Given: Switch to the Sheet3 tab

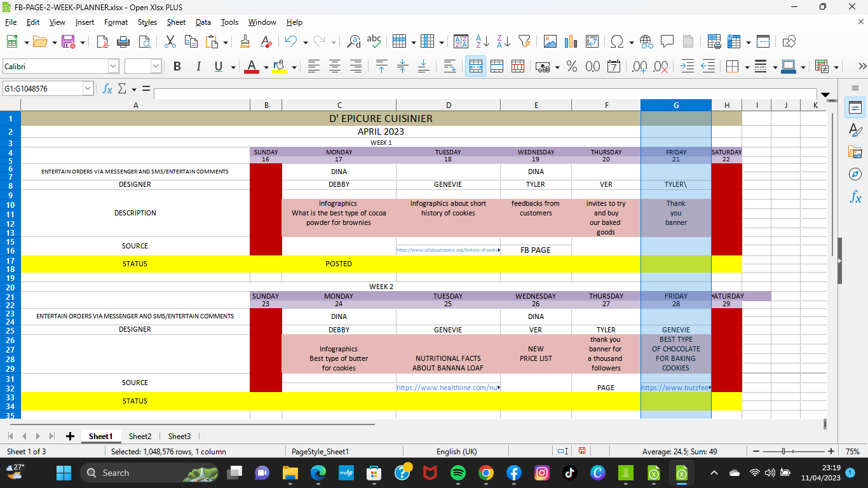Looking at the screenshot, I should pyautogui.click(x=179, y=436).
